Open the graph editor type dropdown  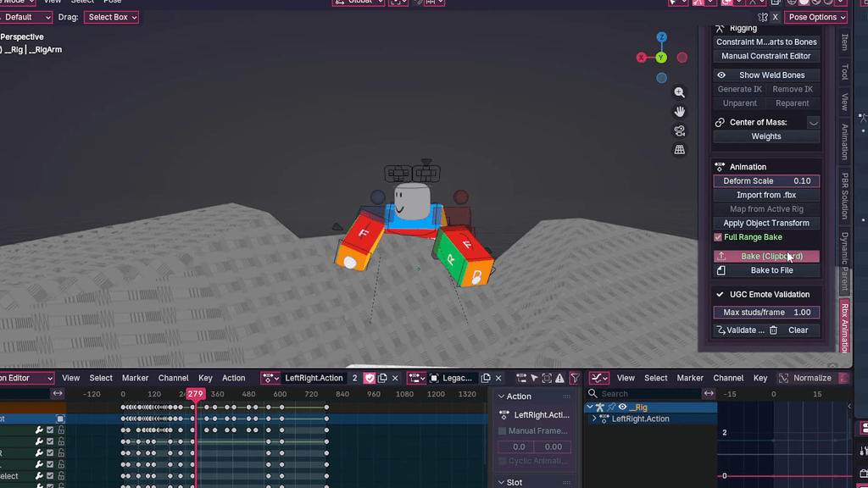click(599, 378)
